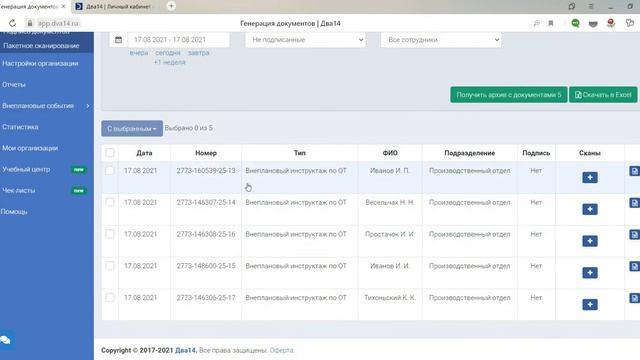The width and height of the screenshot is (640, 360).
Task: Check the row for Весельчак Н. Н.
Action: (110, 202)
